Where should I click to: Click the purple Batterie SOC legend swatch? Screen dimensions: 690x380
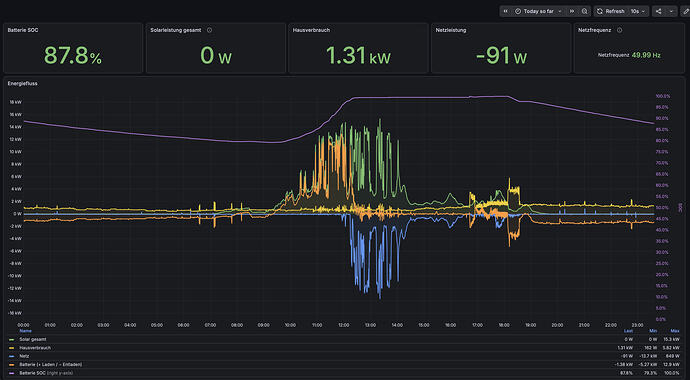pos(11,373)
